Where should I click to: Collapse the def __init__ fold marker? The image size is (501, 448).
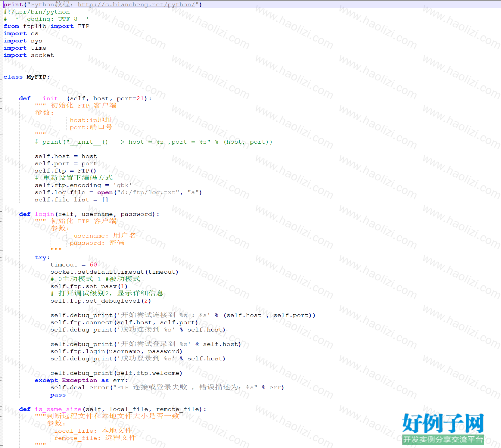pyautogui.click(x=1, y=98)
